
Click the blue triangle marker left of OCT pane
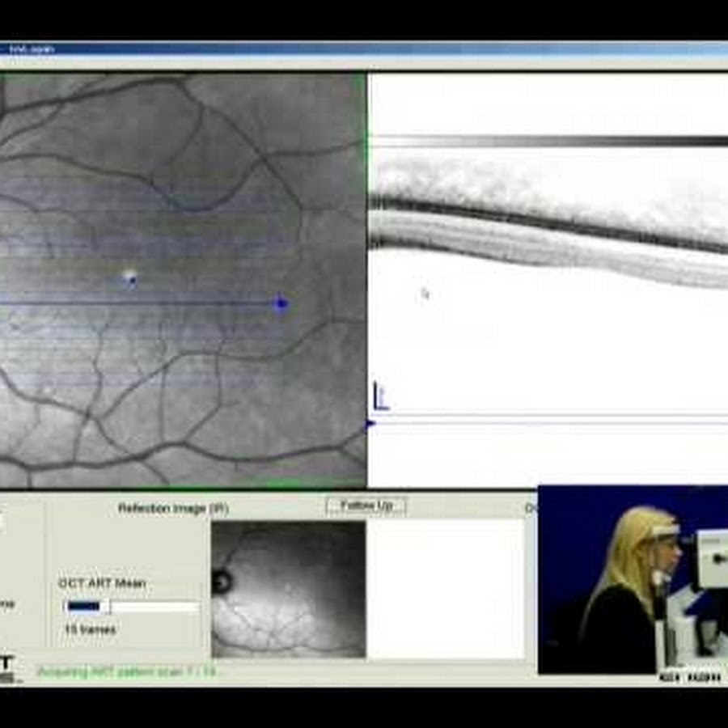coord(370,423)
